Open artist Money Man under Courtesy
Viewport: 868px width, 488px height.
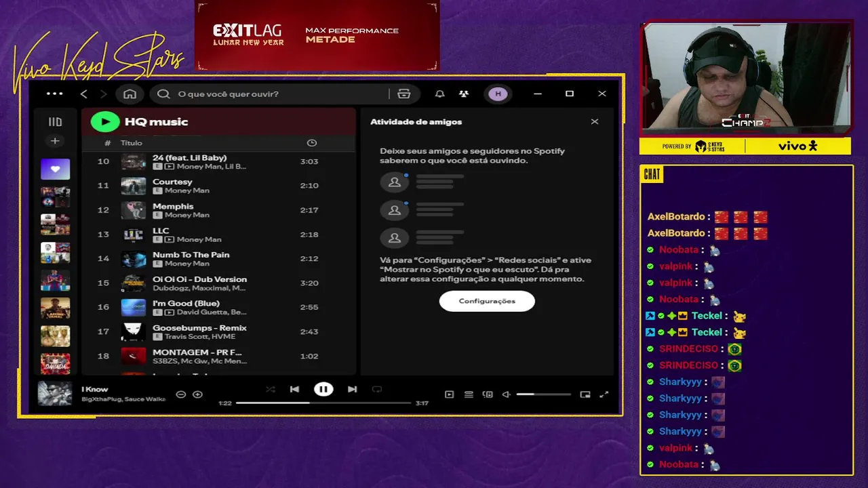[x=187, y=191]
